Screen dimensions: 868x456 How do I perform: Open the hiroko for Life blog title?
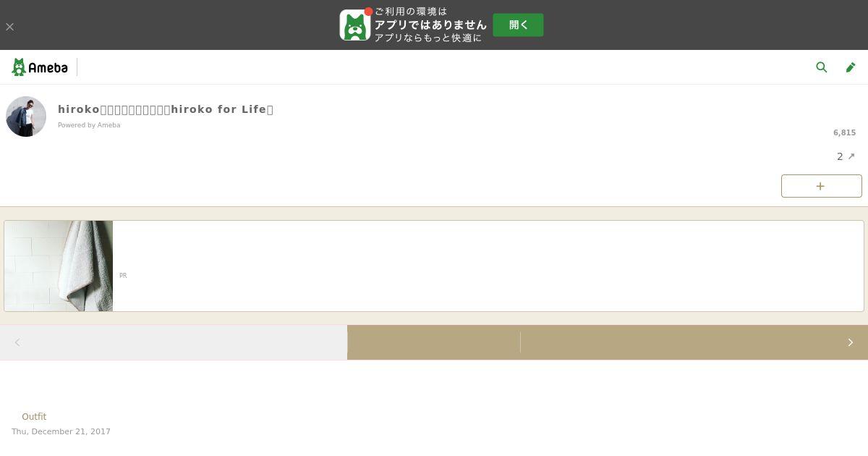point(166,109)
